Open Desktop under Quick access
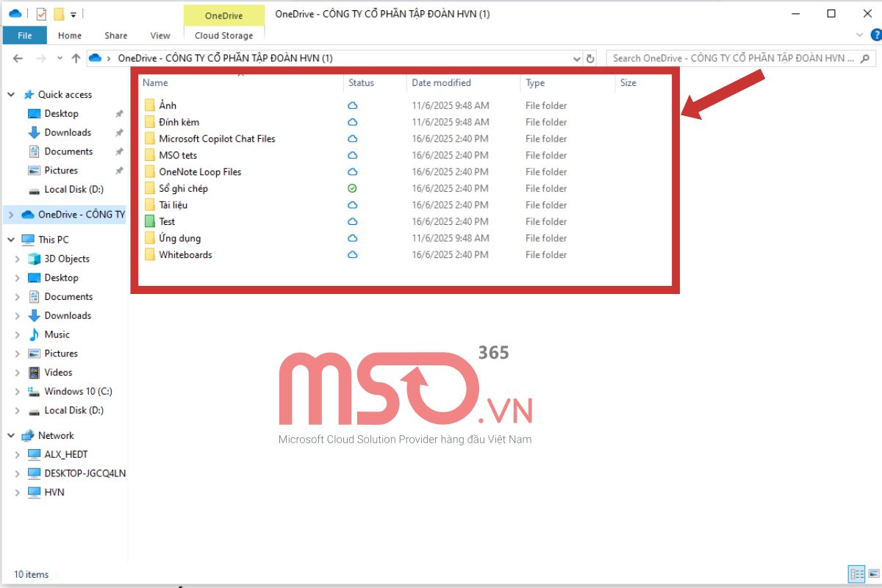This screenshot has width=882, height=588. pos(61,114)
